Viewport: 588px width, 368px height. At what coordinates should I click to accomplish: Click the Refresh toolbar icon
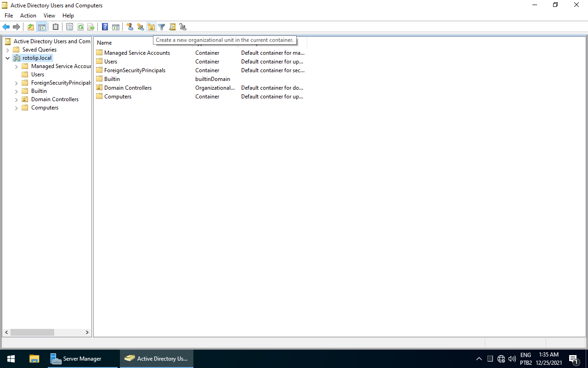click(80, 27)
